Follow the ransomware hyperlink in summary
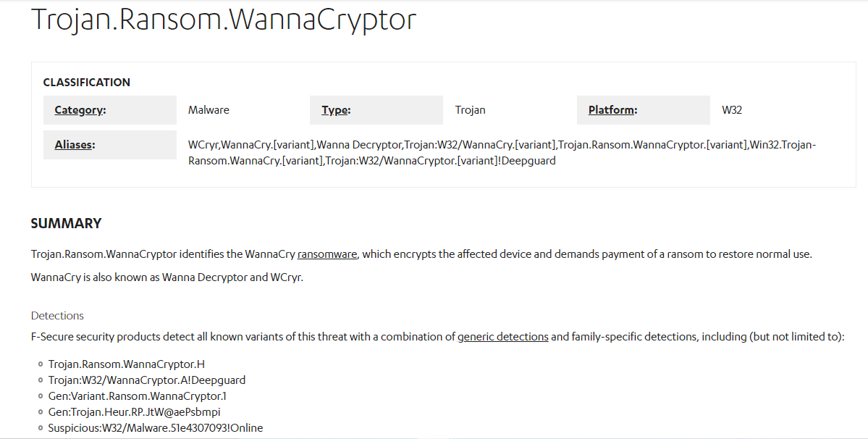The width and height of the screenshot is (868, 439). point(327,254)
